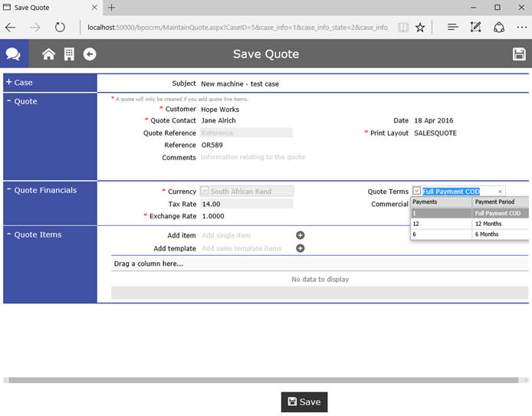
Task: Select the 12 Months payment option
Action: click(488, 224)
